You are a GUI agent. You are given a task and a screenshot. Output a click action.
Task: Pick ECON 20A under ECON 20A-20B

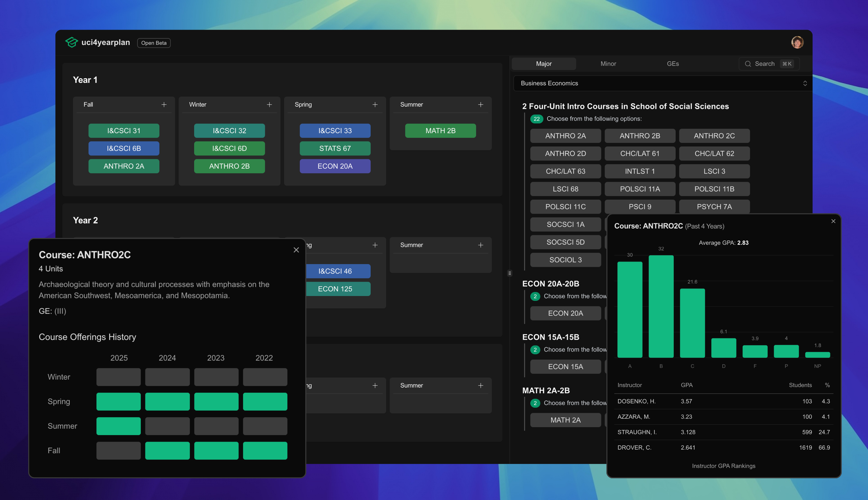point(565,313)
